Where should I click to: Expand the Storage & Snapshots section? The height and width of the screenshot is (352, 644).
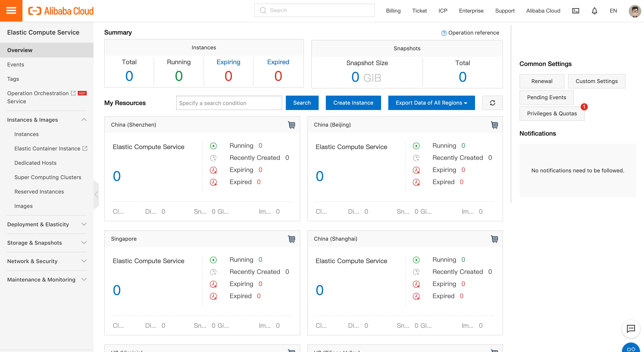[x=84, y=243]
